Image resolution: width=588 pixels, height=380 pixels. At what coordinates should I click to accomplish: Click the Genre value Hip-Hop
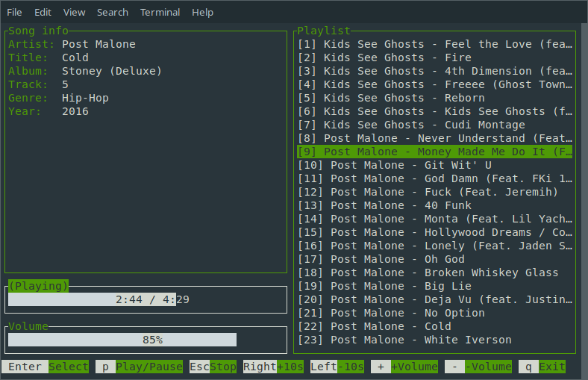tap(85, 99)
